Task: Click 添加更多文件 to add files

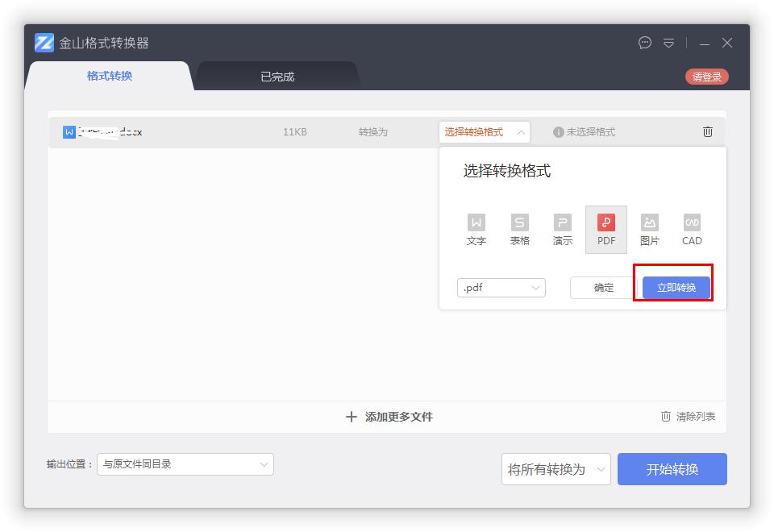Action: coord(389,417)
